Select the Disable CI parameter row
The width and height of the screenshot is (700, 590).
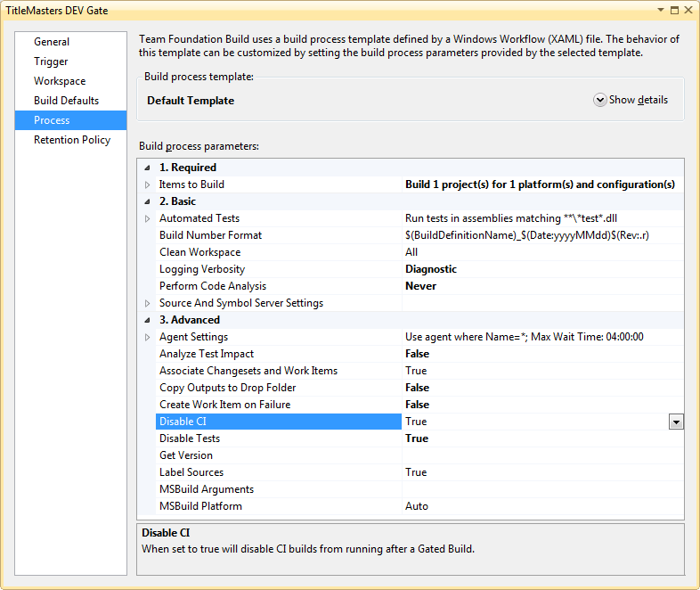click(x=279, y=422)
